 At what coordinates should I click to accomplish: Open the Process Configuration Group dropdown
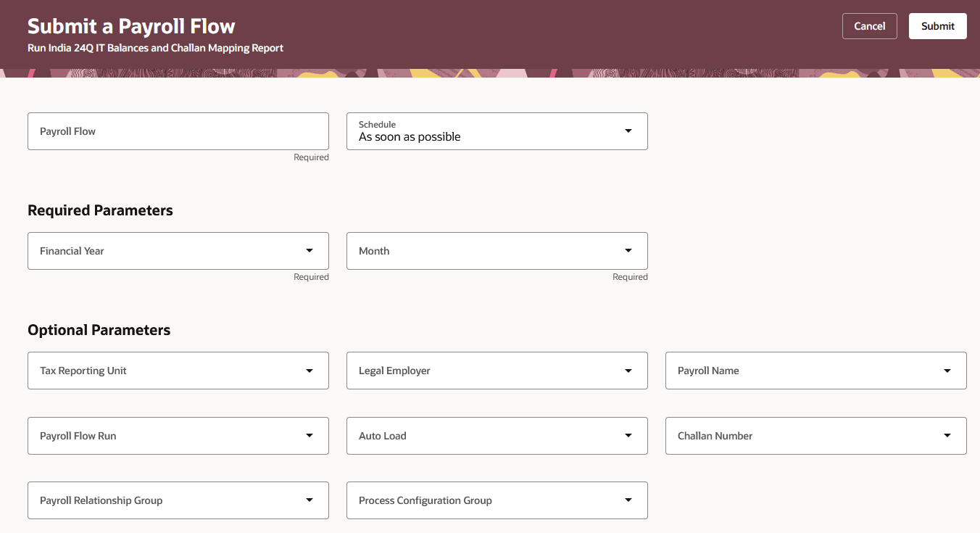(497, 500)
